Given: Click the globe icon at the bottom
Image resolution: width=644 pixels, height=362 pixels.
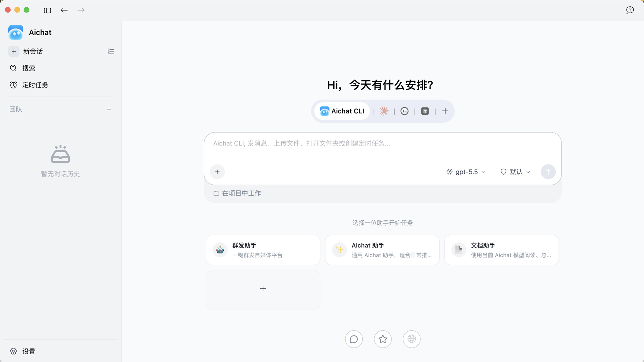Looking at the screenshot, I should click(x=412, y=339).
